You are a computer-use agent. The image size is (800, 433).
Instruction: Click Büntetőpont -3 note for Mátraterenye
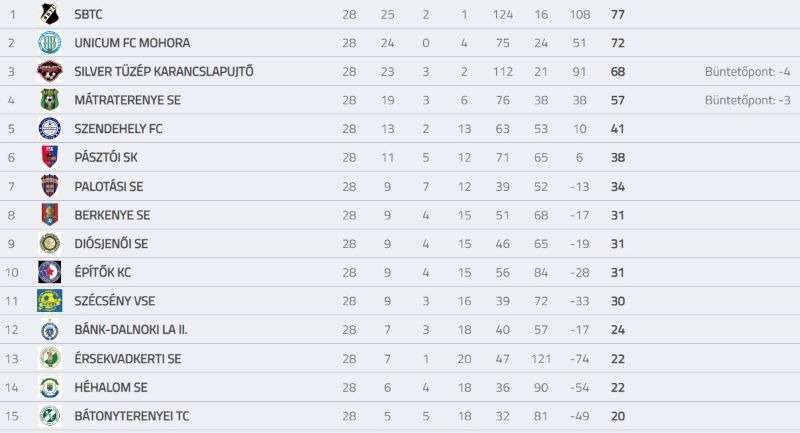[x=747, y=100]
